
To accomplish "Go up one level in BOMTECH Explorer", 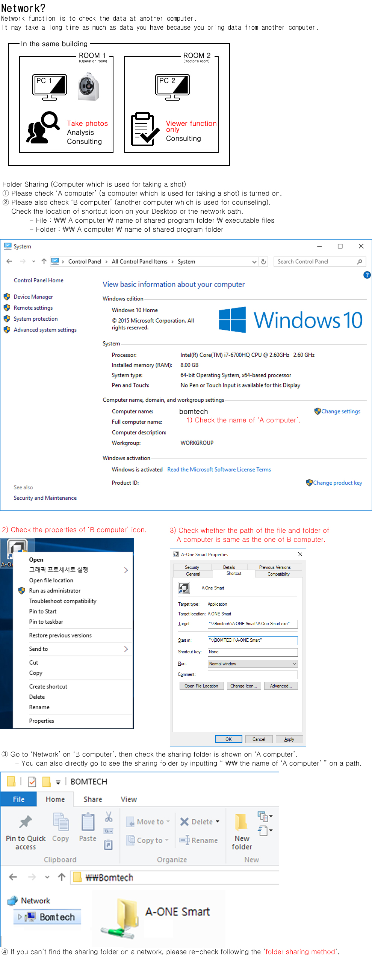I will [62, 877].
